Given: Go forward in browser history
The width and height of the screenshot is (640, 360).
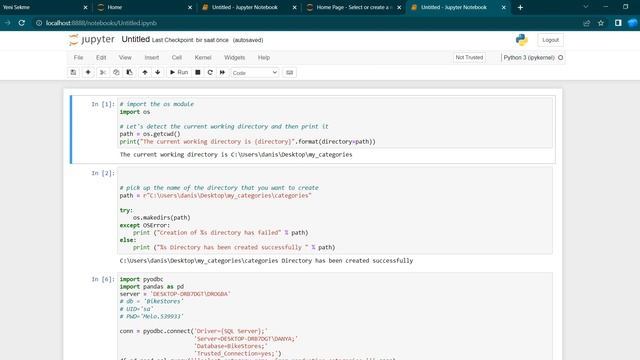Looking at the screenshot, I should click(x=7, y=23).
